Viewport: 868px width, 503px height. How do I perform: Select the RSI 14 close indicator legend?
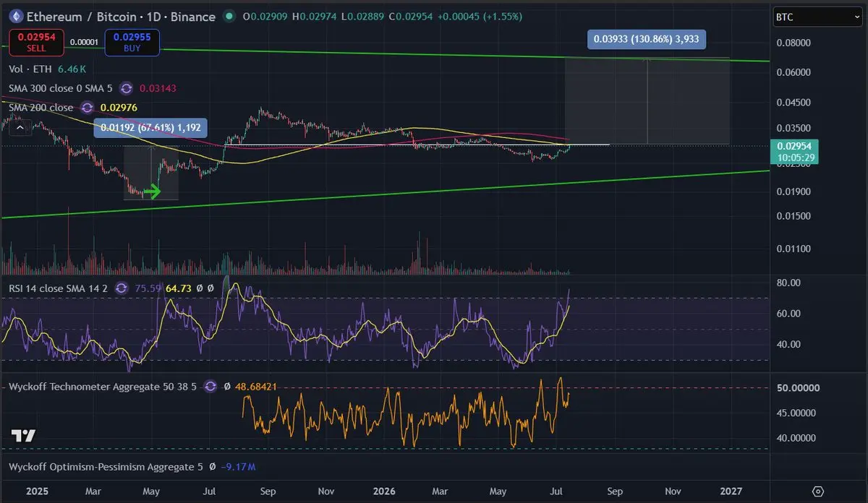coord(58,288)
